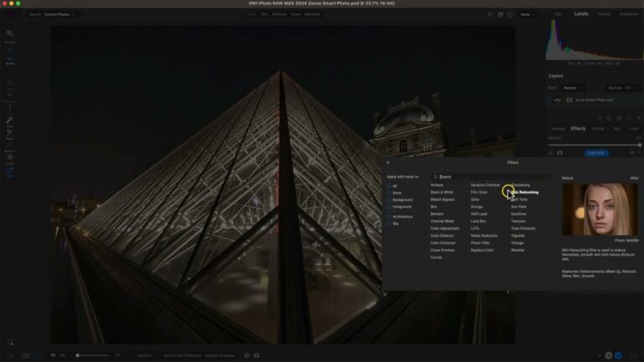This screenshot has width=644, height=362.
Task: Click the preview eye icon in bottom bar
Action: [x=247, y=355]
